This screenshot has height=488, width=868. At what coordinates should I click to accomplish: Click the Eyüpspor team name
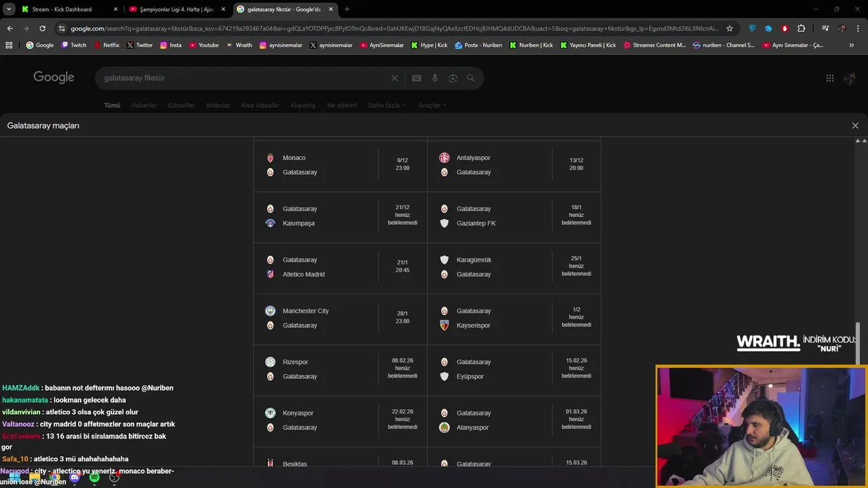pos(470,377)
